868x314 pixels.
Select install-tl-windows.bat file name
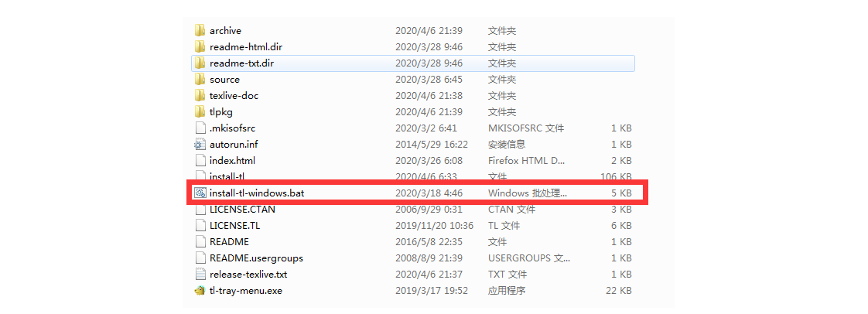click(257, 193)
